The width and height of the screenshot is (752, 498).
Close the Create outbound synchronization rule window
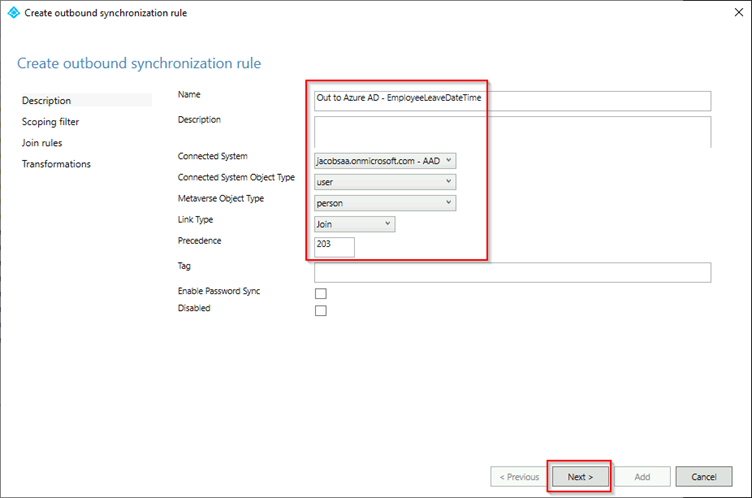tap(732, 12)
